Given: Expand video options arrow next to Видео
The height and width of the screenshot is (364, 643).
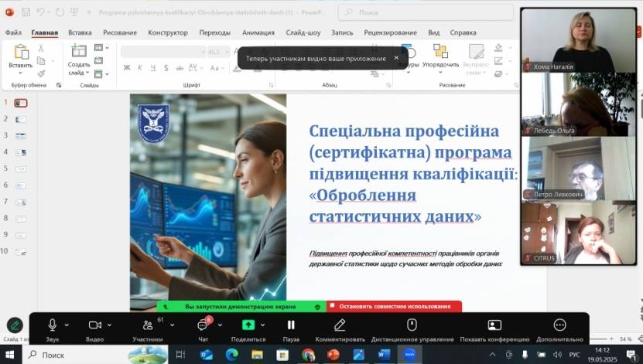Looking at the screenshot, I should (x=111, y=325).
